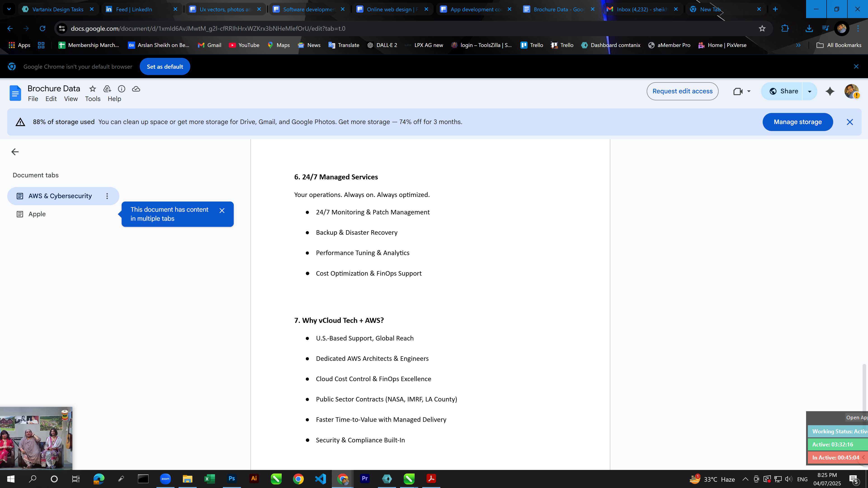The image size is (868, 488).
Task: Open the Gmail bookmark
Action: tap(209, 45)
